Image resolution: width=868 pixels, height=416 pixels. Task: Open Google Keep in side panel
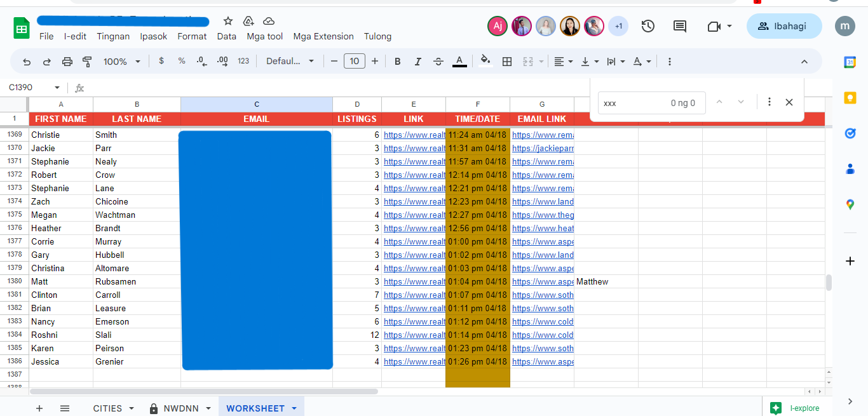tap(850, 97)
